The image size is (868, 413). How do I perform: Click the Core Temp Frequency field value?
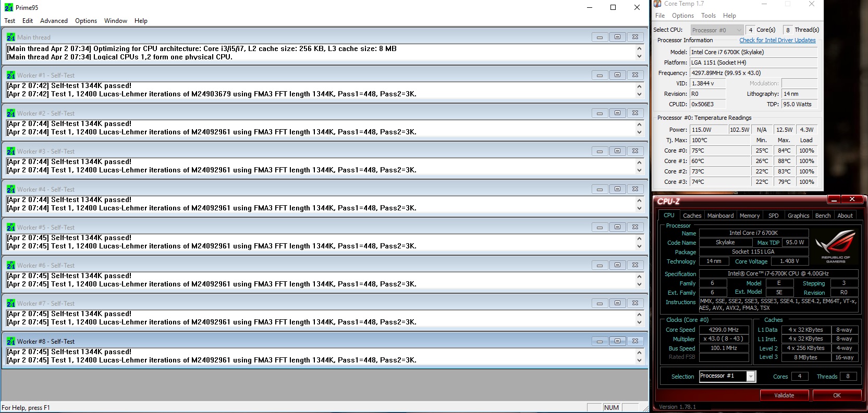(x=753, y=73)
